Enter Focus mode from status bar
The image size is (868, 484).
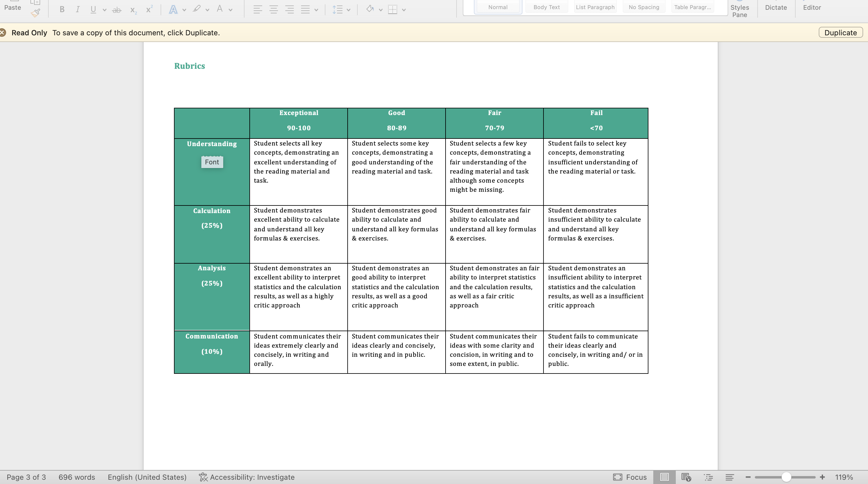click(630, 477)
